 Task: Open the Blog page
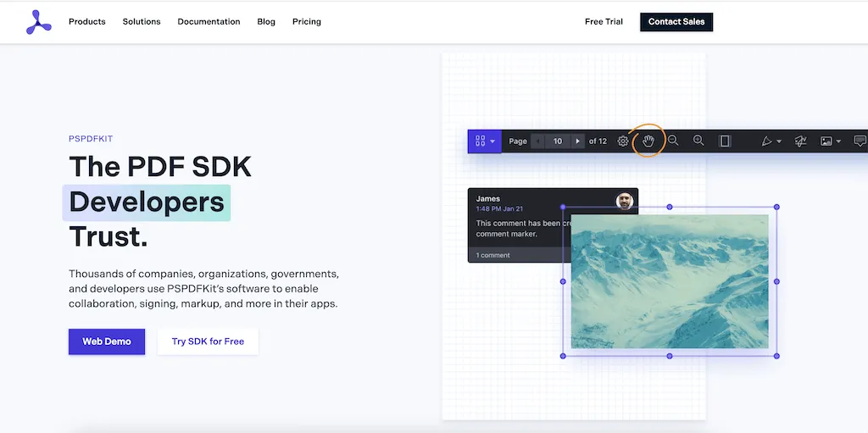click(266, 21)
